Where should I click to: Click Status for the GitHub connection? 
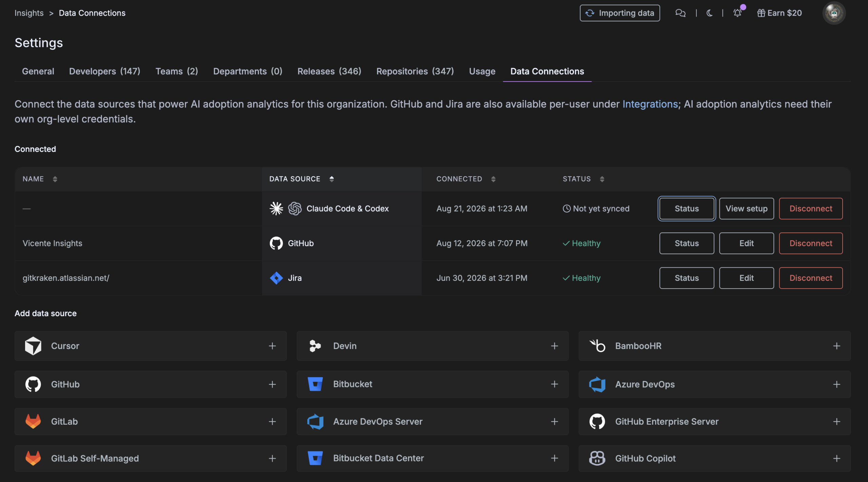(687, 243)
